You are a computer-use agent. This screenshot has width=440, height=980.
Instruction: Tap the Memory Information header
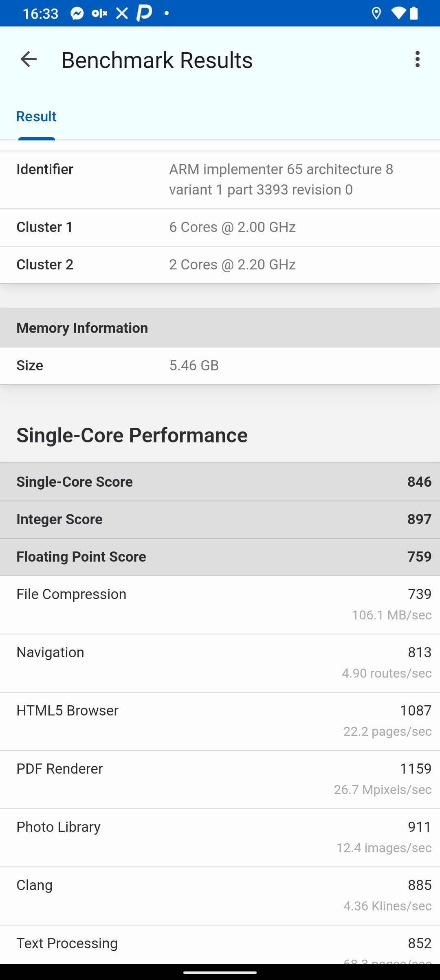click(x=220, y=328)
